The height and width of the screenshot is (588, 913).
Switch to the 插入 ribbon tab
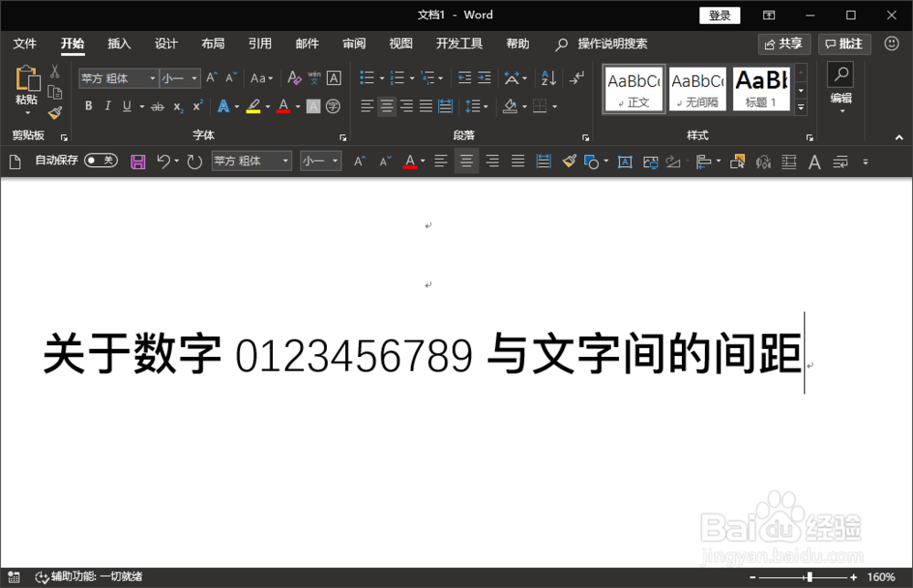[x=119, y=43]
